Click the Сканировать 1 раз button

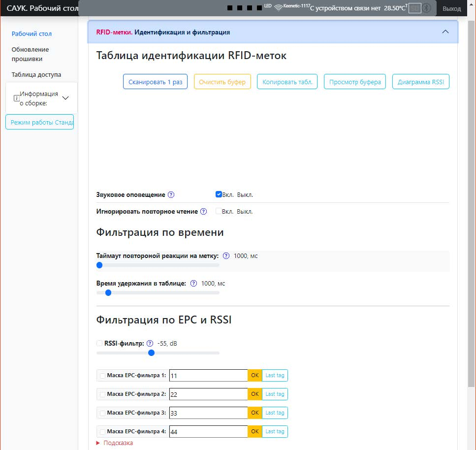[155, 82]
